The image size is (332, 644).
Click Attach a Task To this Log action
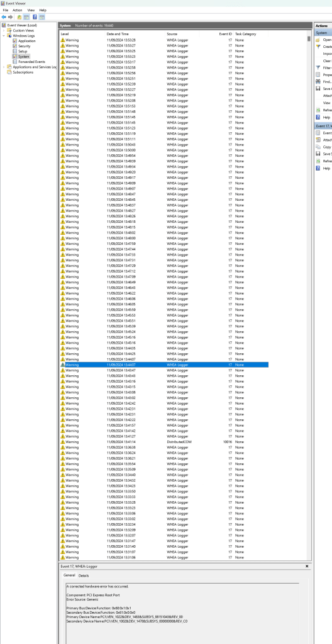327,96
